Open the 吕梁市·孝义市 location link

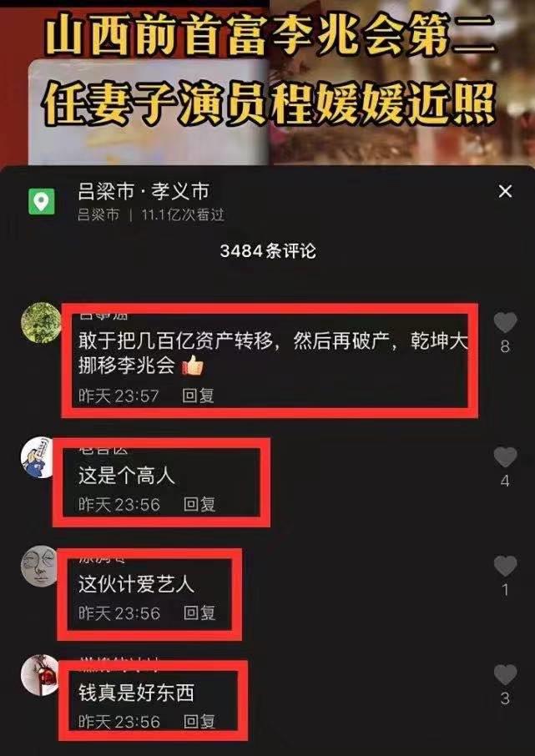(144, 192)
